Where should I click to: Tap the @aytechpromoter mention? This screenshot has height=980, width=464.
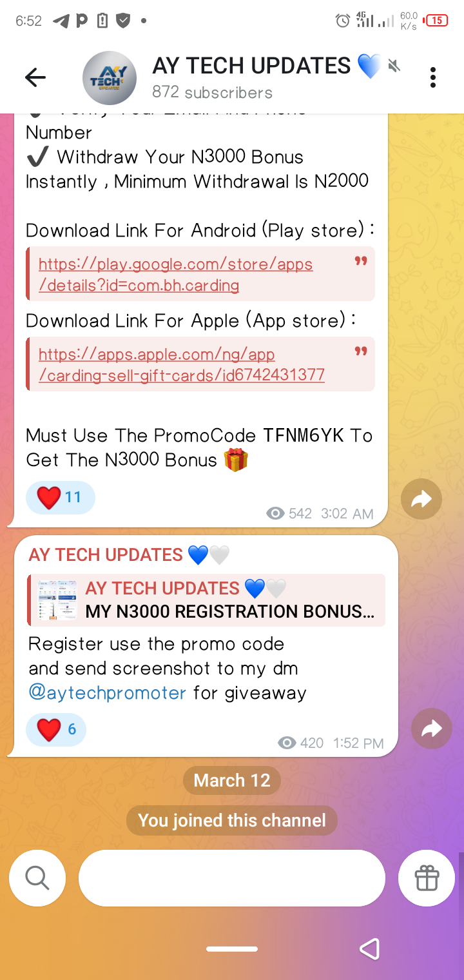point(108,693)
